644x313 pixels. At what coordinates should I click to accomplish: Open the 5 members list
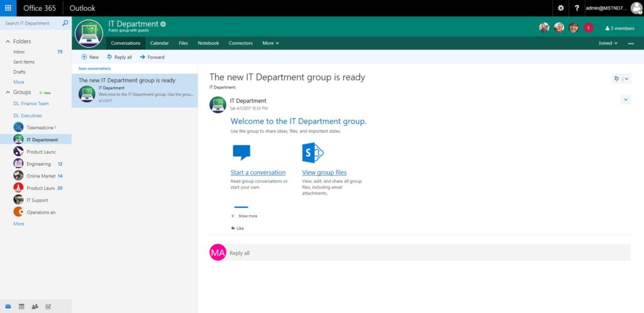pos(619,28)
